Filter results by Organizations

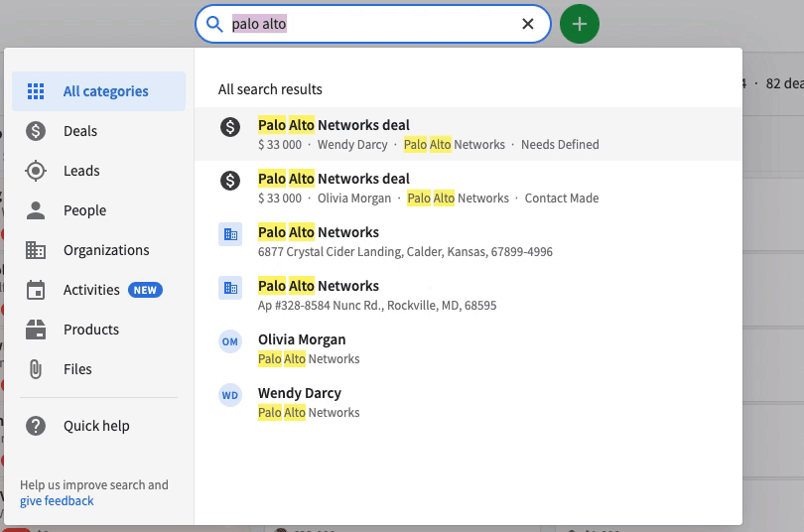[99, 250]
